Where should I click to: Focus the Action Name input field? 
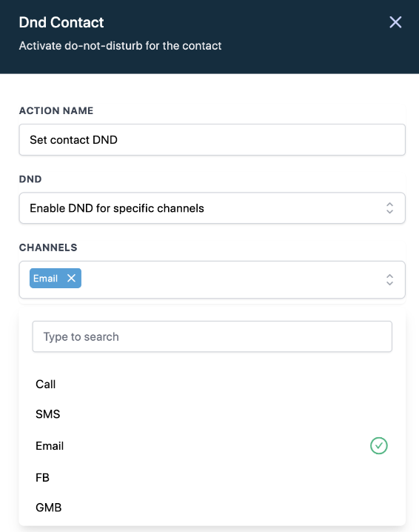pos(212,140)
